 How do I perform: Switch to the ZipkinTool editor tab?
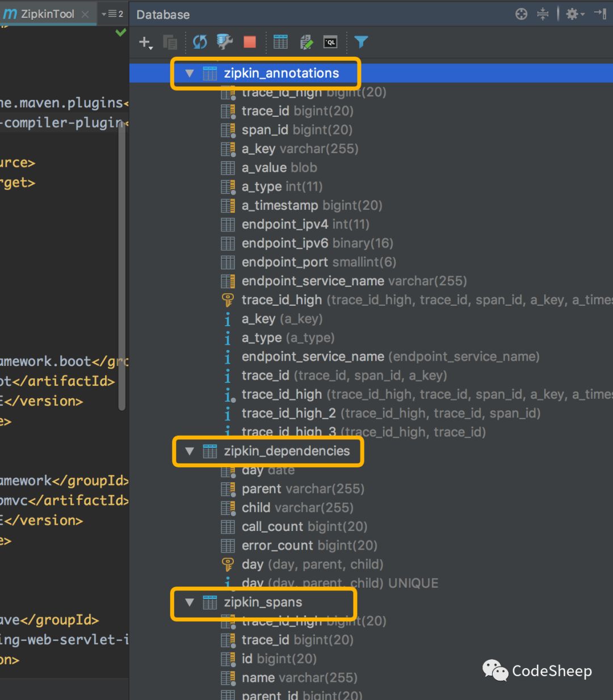pyautogui.click(x=47, y=14)
